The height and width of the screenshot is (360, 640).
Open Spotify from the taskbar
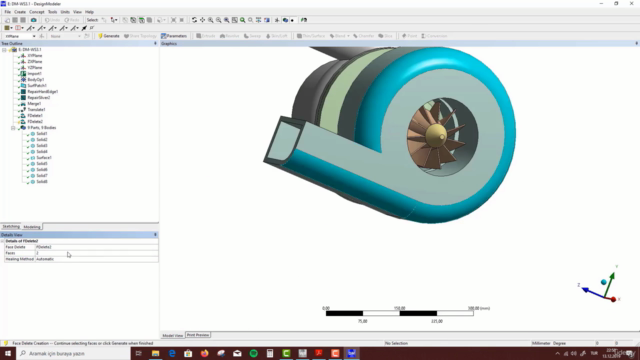tap(253, 353)
